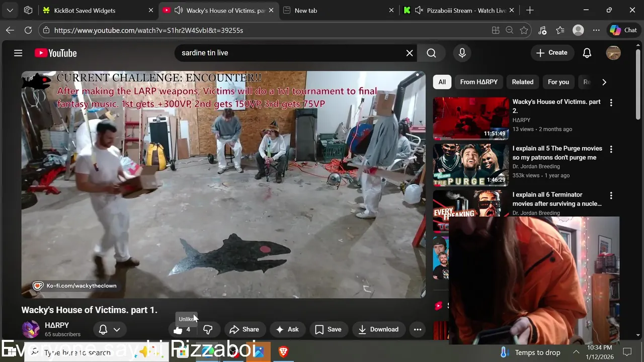Open the Create button menu
Screen dimensions: 644x362
[552, 53]
